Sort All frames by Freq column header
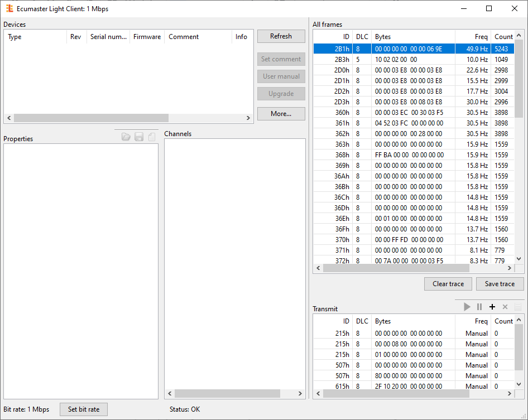This screenshot has height=420, width=528. pos(473,37)
